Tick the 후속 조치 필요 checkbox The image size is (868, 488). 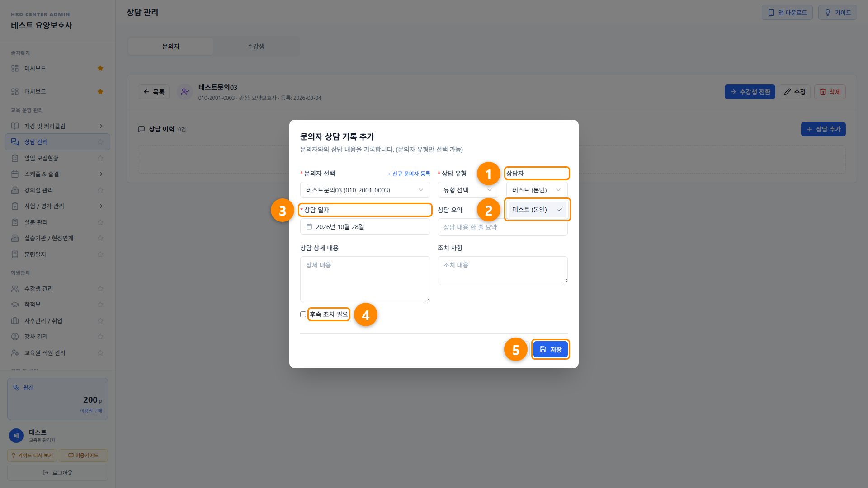(x=303, y=314)
